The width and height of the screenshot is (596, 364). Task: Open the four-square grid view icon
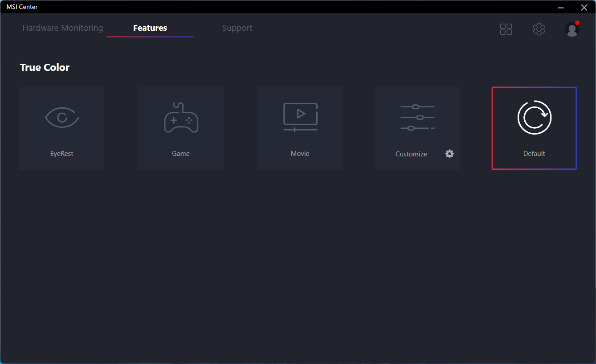506,29
